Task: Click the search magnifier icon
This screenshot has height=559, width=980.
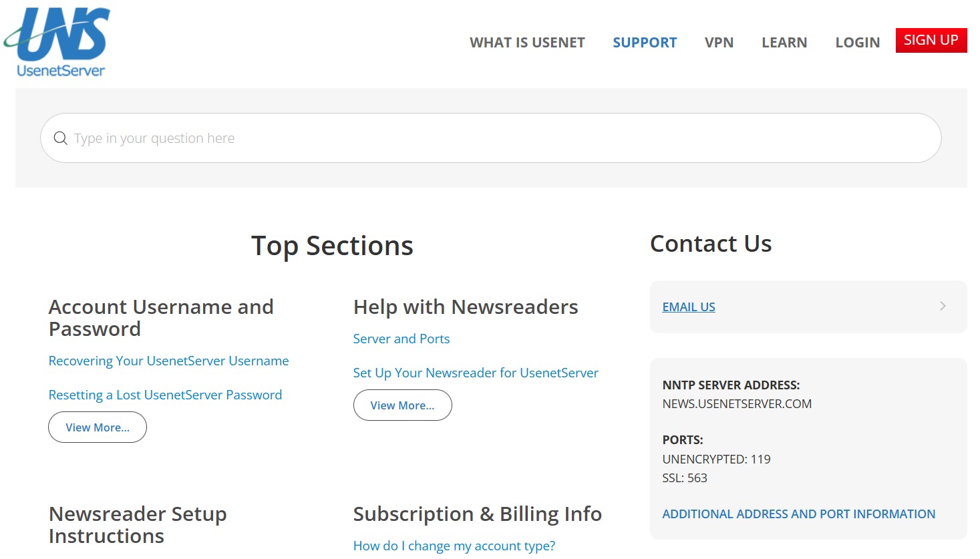Action: click(61, 138)
